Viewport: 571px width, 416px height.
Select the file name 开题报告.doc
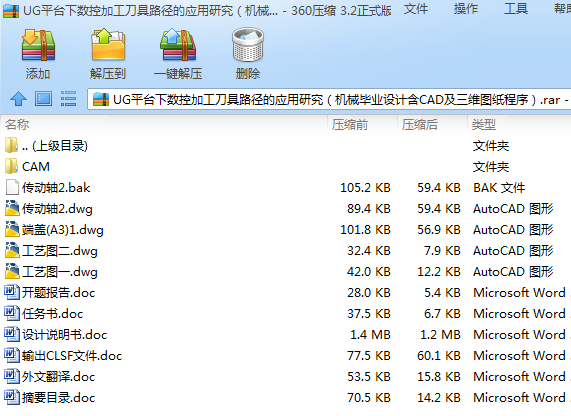pyautogui.click(x=59, y=293)
